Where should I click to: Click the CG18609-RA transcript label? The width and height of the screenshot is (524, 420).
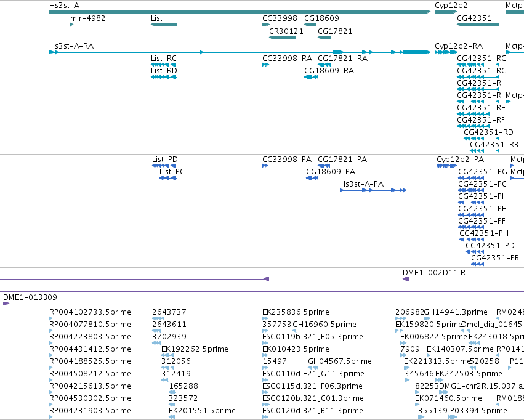point(329,70)
